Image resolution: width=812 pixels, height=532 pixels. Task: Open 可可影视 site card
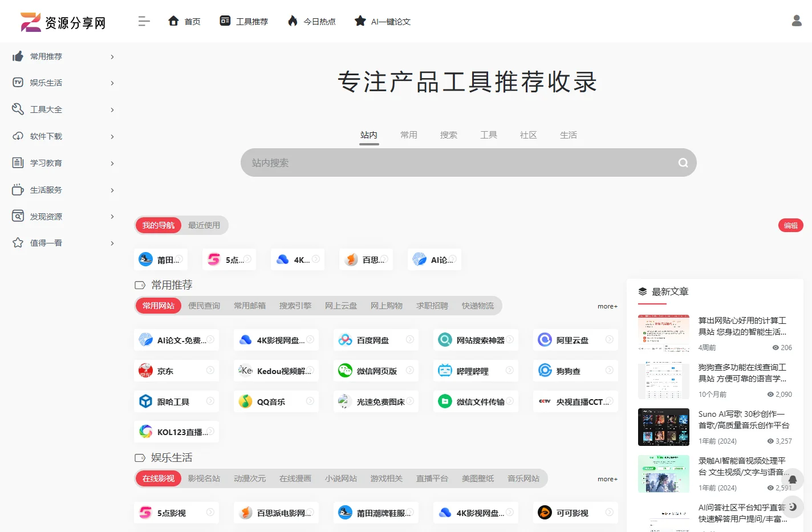(575, 513)
